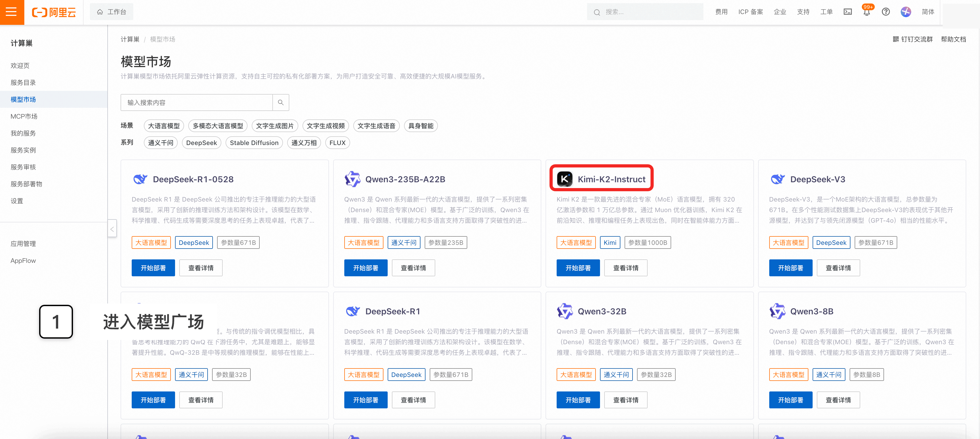980x439 pixels.
Task: Open ICP 备案 in top navigation
Action: 750,12
